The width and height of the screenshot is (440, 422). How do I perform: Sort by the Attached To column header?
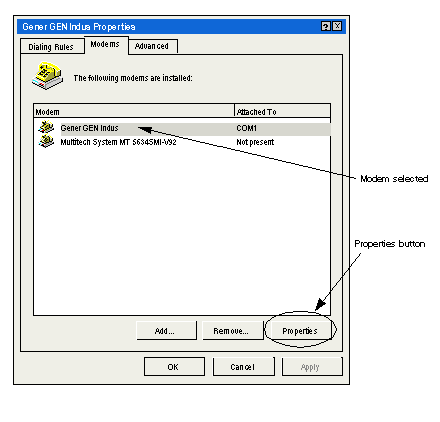[x=283, y=111]
